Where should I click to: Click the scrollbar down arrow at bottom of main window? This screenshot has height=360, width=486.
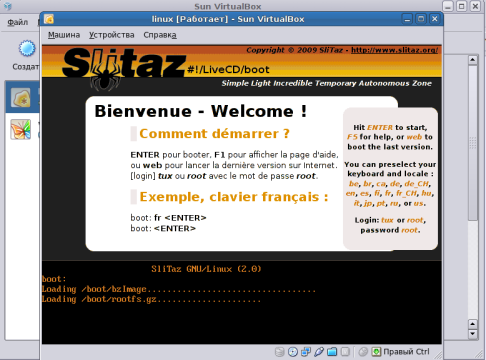click(473, 334)
